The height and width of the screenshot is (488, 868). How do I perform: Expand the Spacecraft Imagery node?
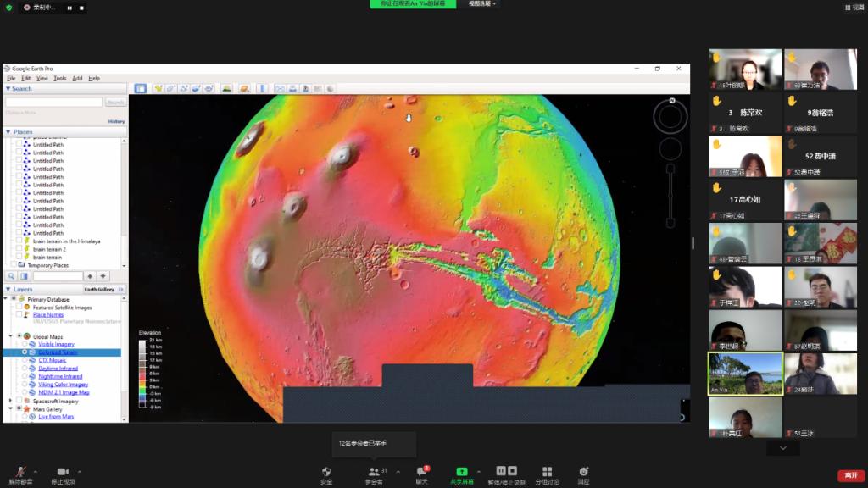pyautogui.click(x=10, y=401)
